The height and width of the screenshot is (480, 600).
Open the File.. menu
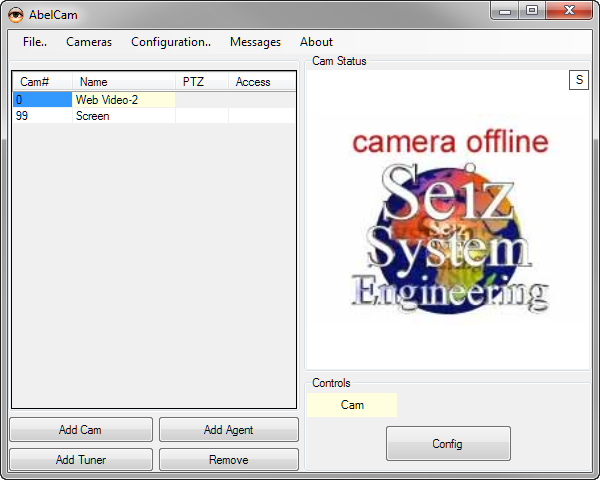point(35,42)
